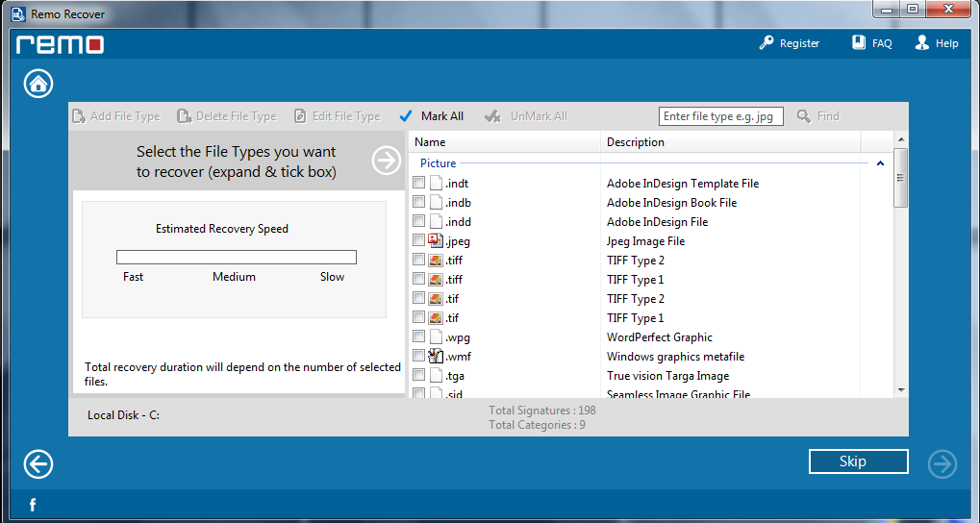This screenshot has width=980, height=523.
Task: Click the TIFF Type 1 .tiff icon
Action: [x=436, y=280]
